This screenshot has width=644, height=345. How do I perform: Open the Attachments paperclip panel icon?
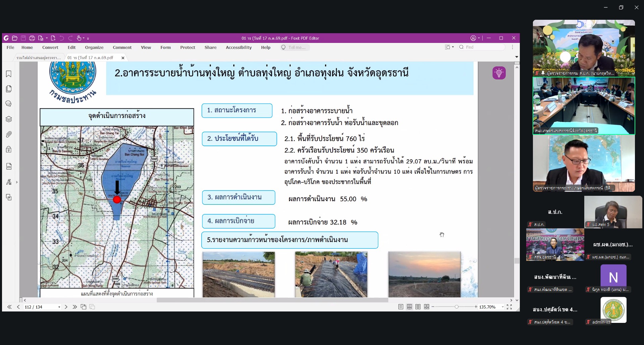9,134
